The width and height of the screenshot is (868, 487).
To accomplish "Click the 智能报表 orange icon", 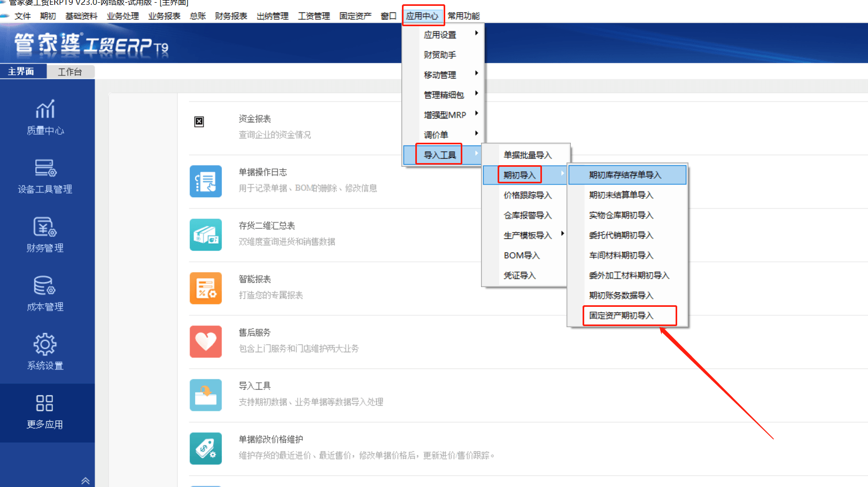I will coord(206,288).
